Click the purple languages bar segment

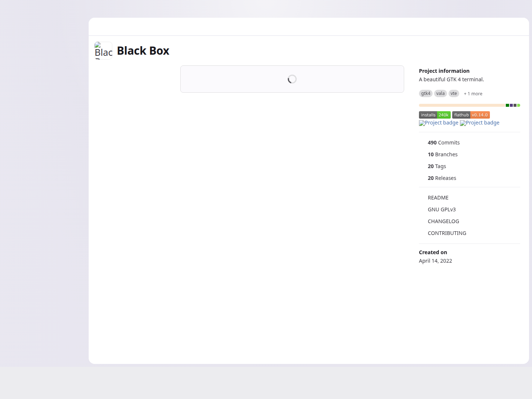pyautogui.click(x=511, y=105)
